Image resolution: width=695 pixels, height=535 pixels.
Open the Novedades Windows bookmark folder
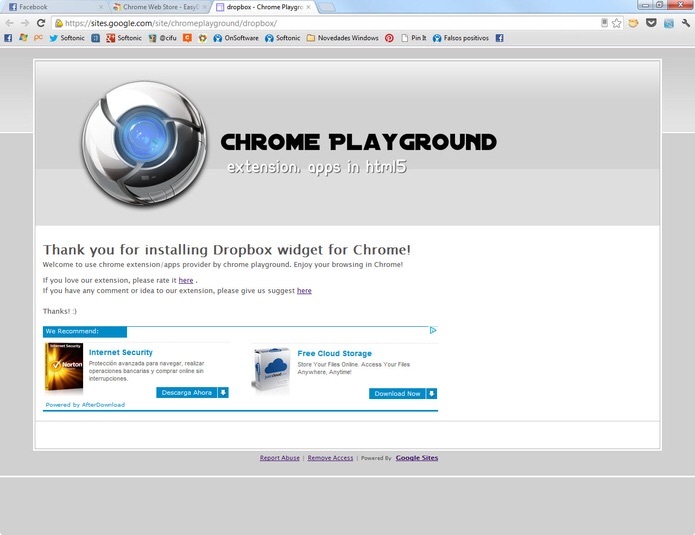click(x=343, y=38)
